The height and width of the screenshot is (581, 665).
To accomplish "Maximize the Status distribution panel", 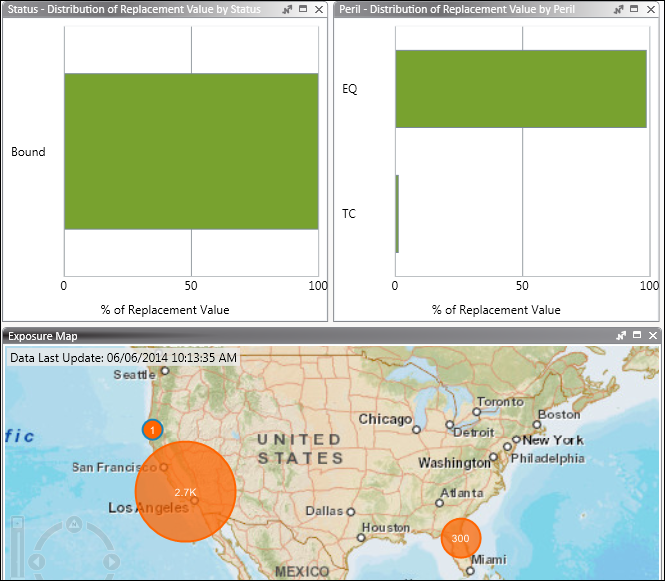I will pos(303,9).
